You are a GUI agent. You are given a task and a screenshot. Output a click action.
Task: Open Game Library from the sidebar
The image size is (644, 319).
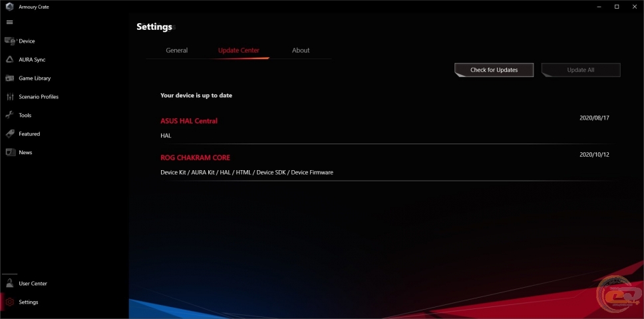coord(35,78)
